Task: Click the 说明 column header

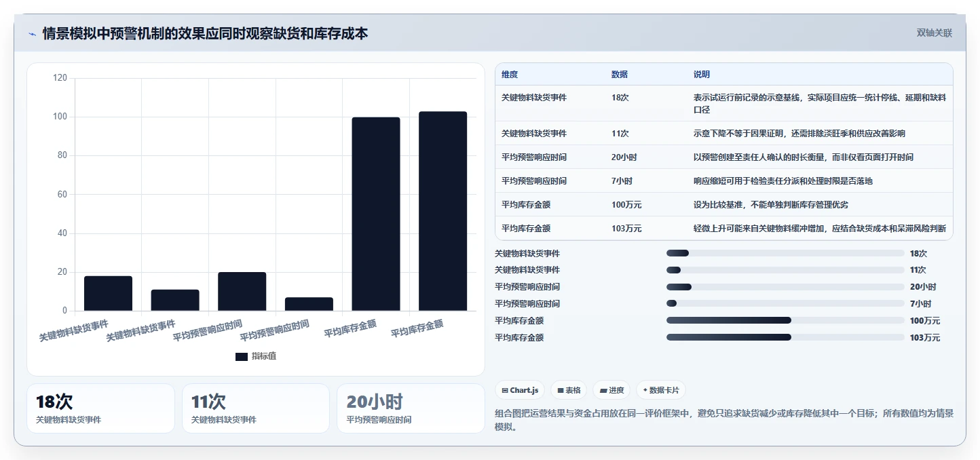Action: coord(702,74)
